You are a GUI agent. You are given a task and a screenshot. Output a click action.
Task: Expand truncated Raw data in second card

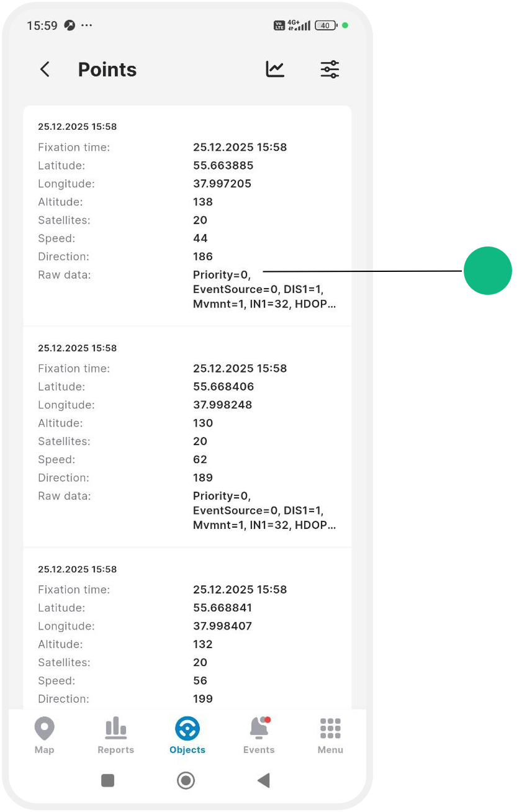(265, 510)
